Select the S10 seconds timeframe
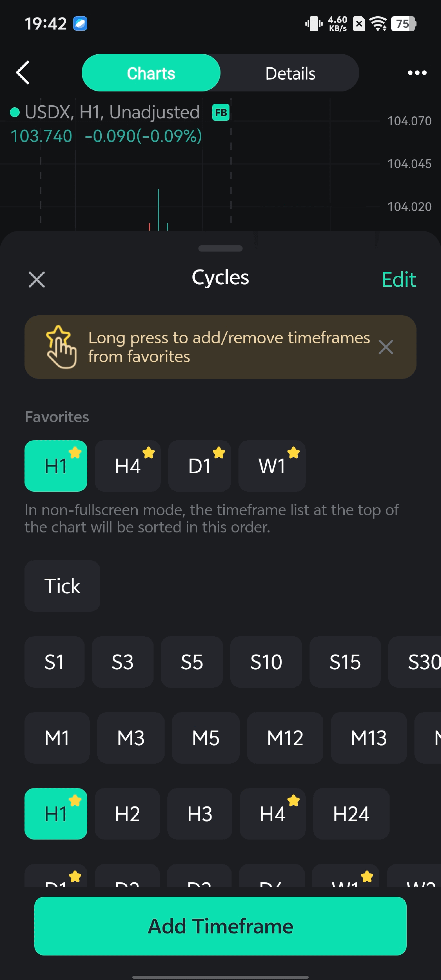The image size is (441, 980). pos(266,662)
